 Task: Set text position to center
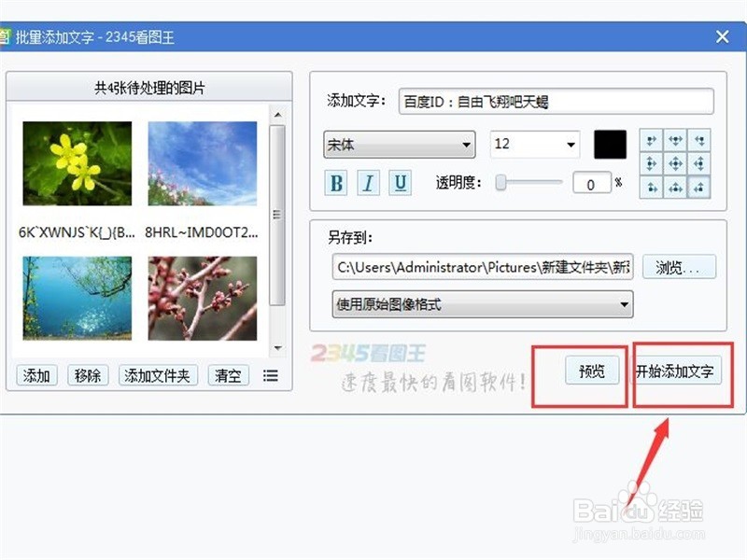click(x=675, y=164)
